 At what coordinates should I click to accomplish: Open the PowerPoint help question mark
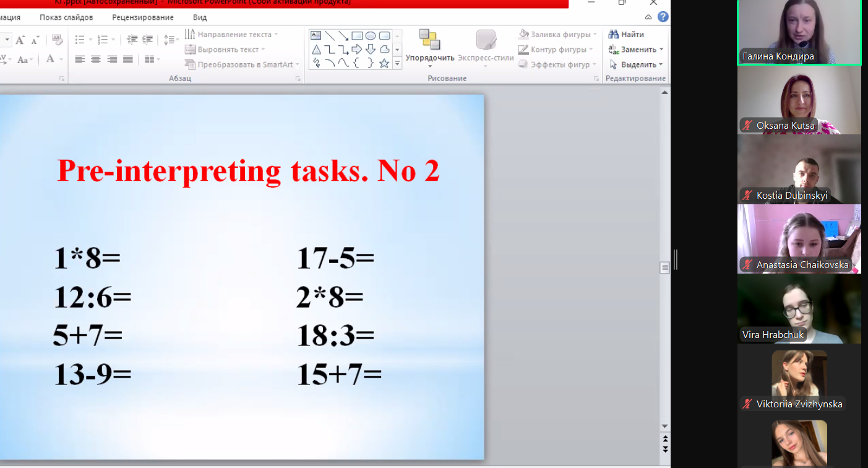tap(663, 17)
